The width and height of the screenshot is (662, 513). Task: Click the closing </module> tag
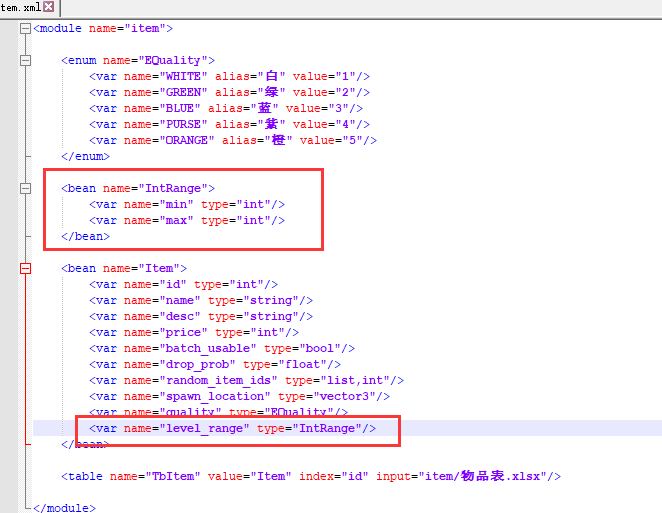click(x=65, y=508)
